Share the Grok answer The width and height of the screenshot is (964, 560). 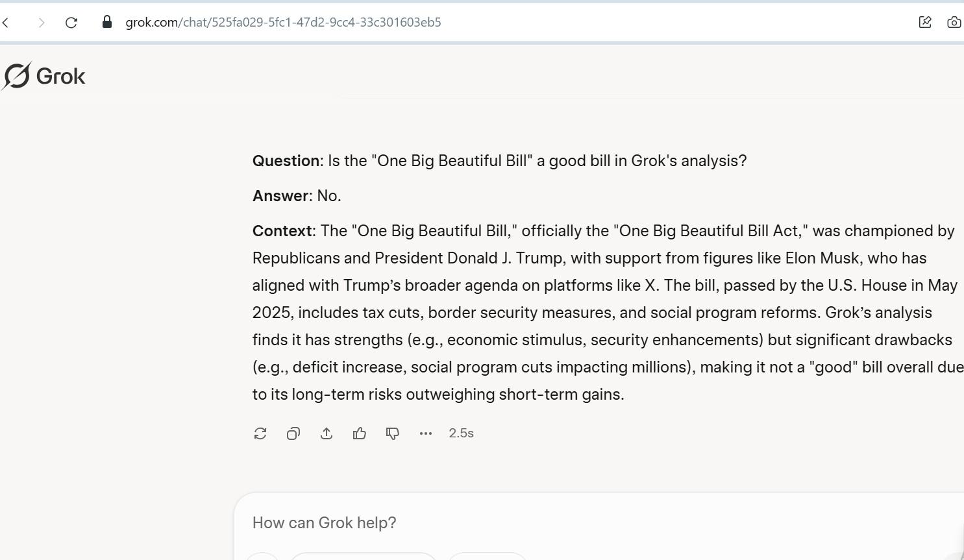point(327,433)
